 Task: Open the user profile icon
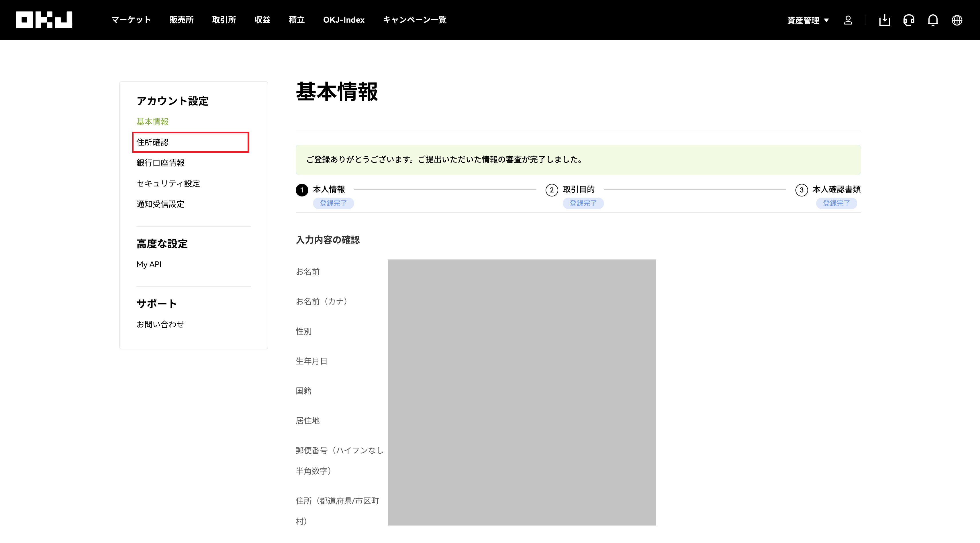(848, 20)
